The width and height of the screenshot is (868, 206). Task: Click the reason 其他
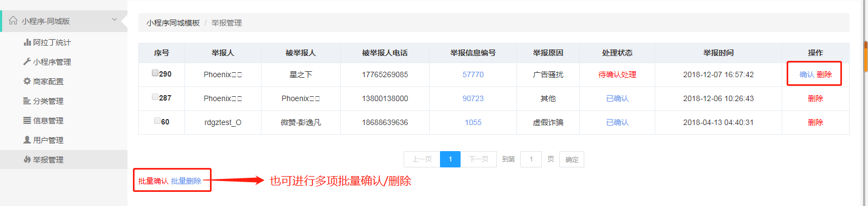[x=548, y=98]
